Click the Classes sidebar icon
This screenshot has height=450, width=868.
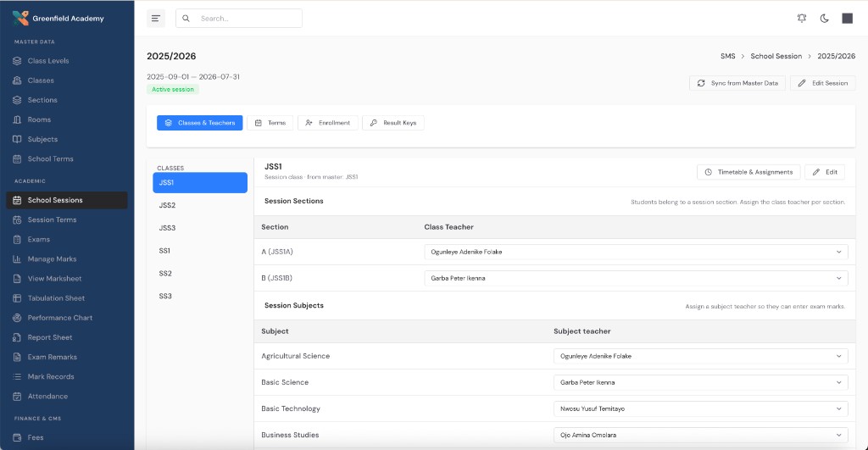click(x=17, y=81)
